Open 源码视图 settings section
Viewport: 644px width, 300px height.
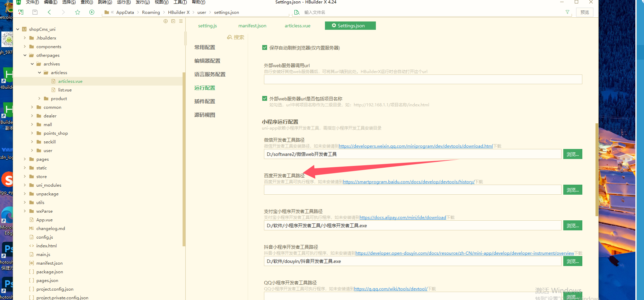point(205,115)
